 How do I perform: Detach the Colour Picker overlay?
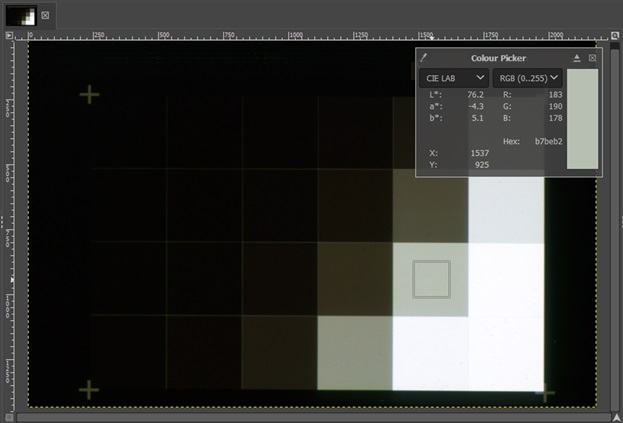577,58
